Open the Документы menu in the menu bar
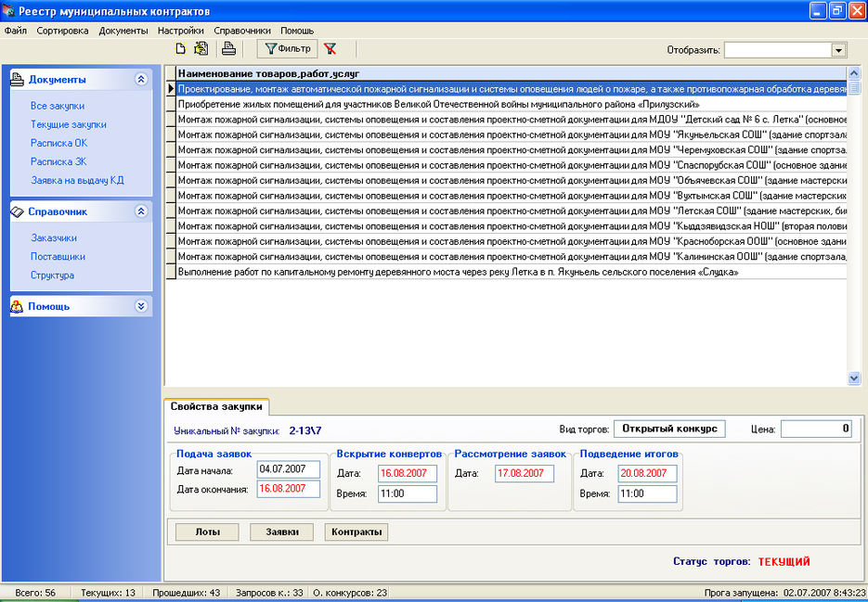 pos(123,31)
